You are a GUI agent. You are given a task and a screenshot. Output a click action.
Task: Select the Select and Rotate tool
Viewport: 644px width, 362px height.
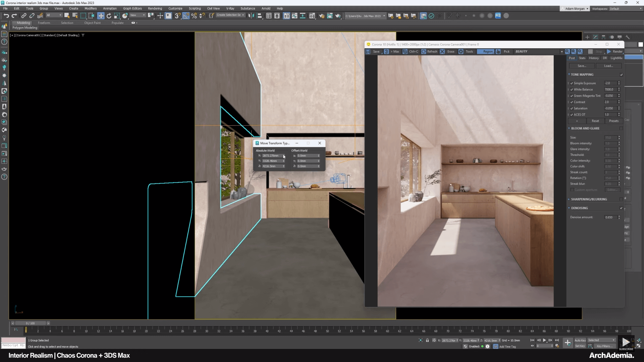(x=109, y=16)
